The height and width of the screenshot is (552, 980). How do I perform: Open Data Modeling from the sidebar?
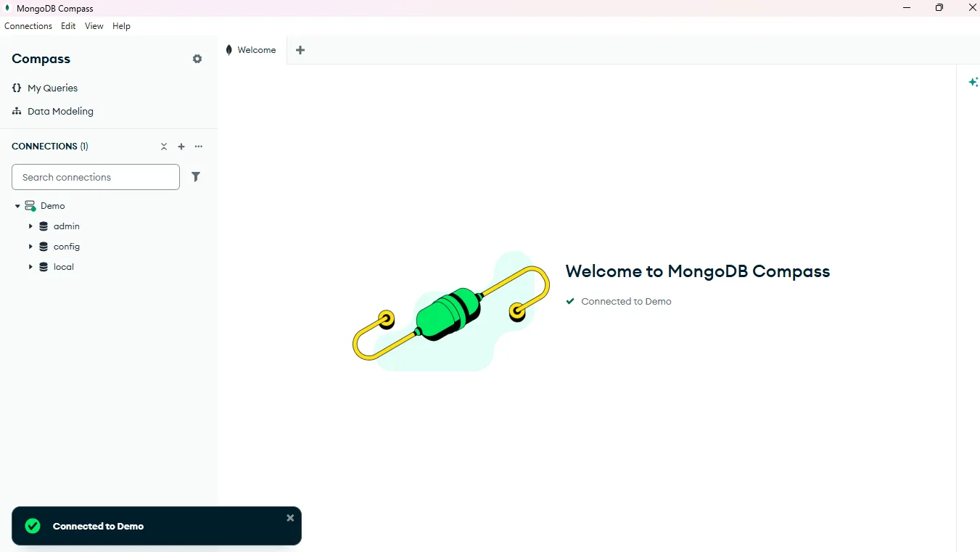click(61, 111)
